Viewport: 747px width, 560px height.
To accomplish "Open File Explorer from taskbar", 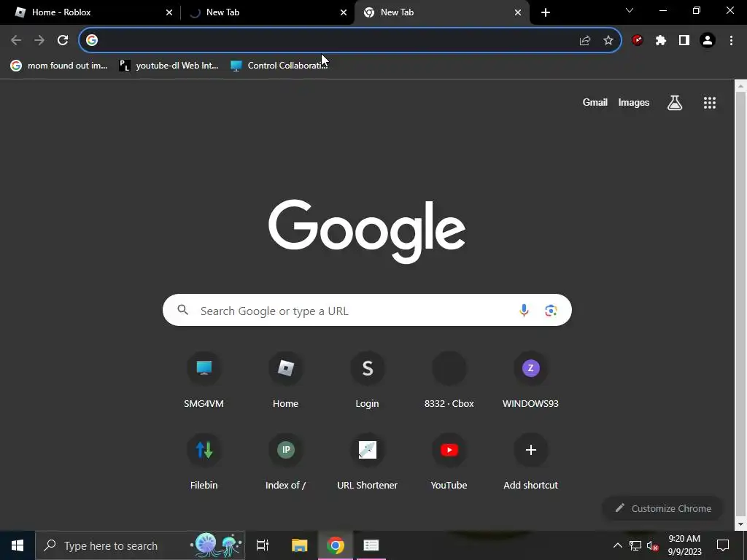I will tap(299, 545).
